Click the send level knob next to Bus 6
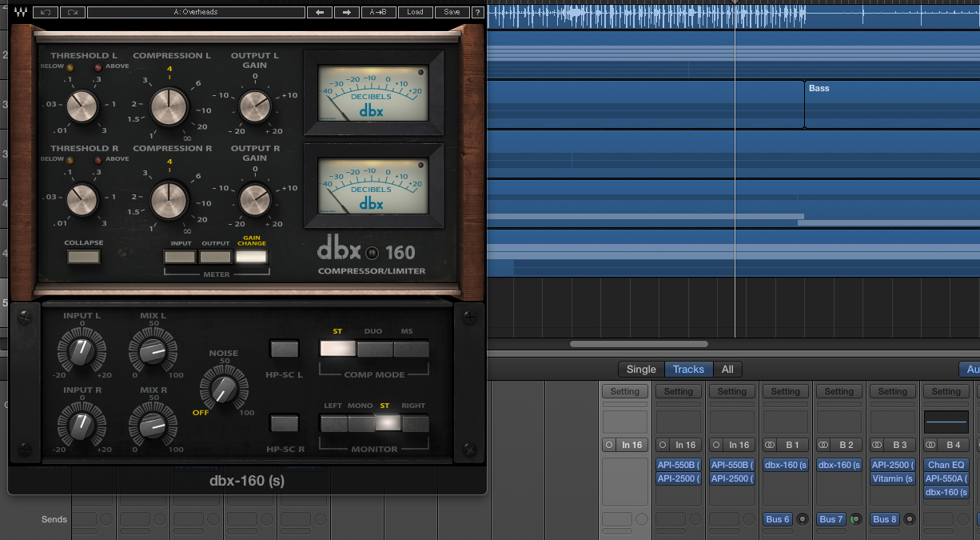980x540 pixels. click(x=802, y=519)
